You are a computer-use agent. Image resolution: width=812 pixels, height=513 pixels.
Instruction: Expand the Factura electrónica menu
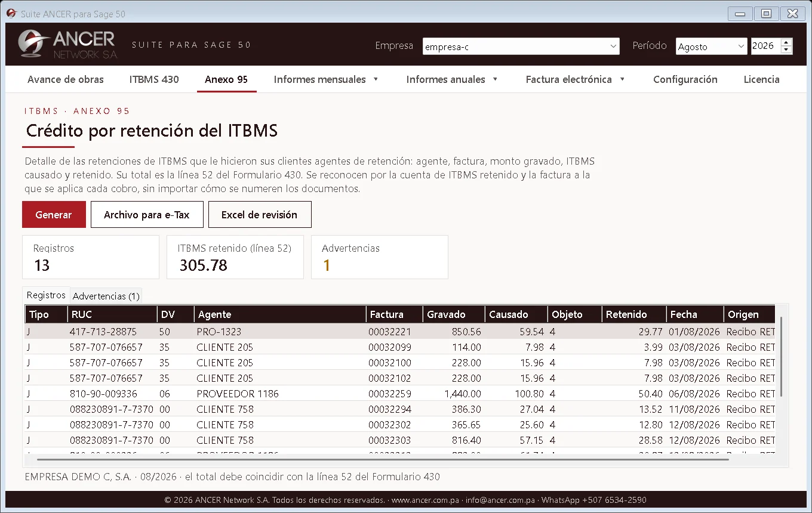click(575, 79)
